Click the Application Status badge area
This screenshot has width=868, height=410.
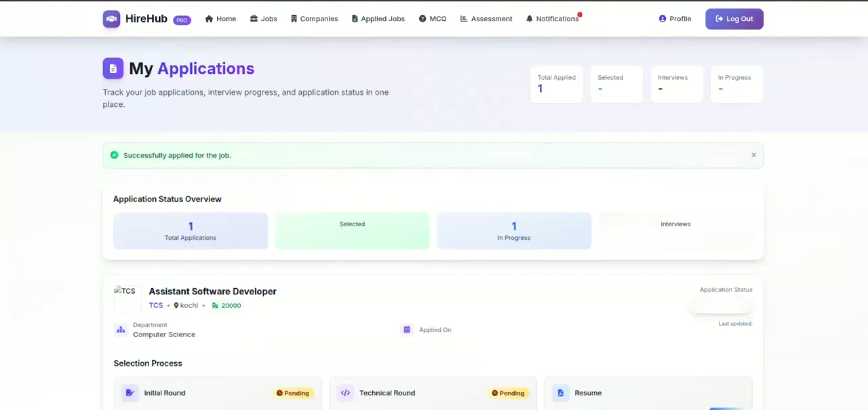(x=721, y=306)
